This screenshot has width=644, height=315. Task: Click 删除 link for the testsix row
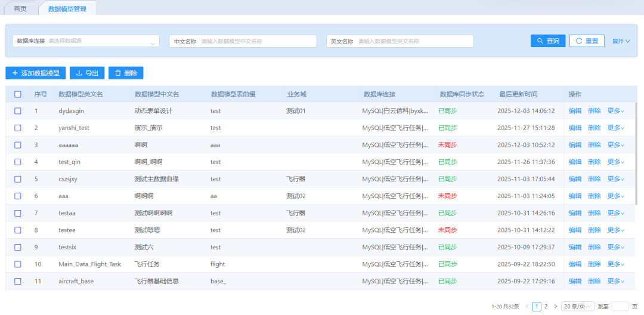coord(594,247)
